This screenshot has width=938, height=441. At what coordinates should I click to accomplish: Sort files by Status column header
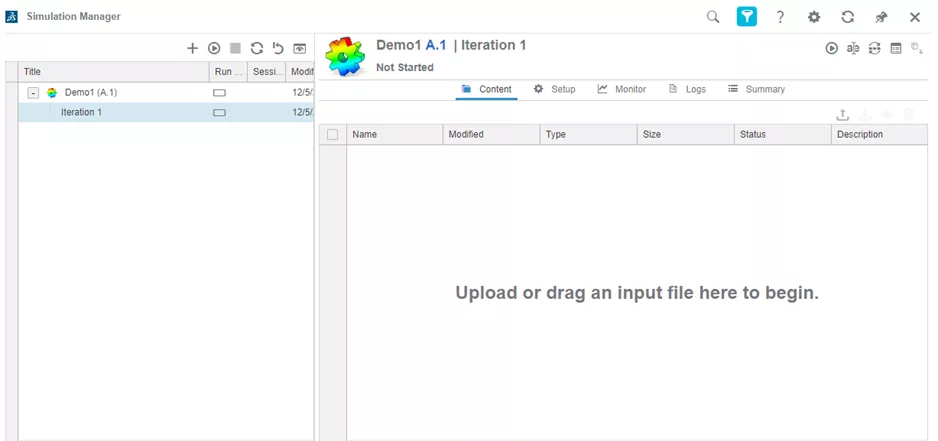pos(782,135)
